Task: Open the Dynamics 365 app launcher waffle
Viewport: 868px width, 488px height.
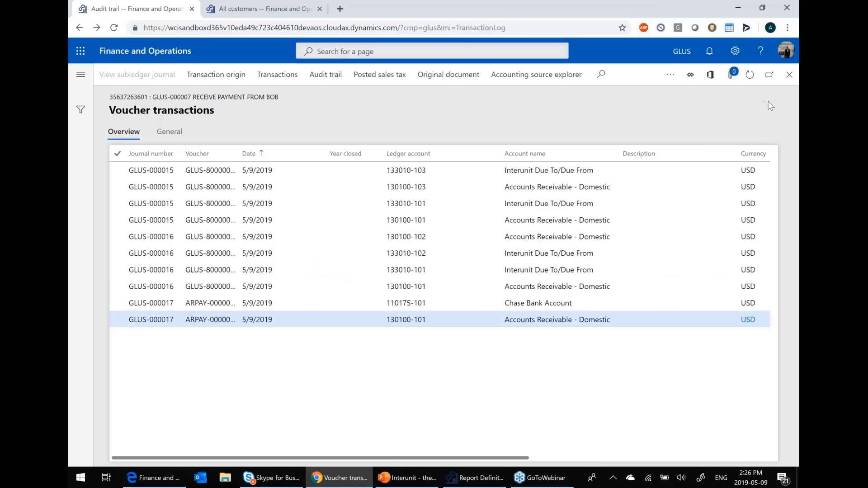Action: tap(80, 51)
